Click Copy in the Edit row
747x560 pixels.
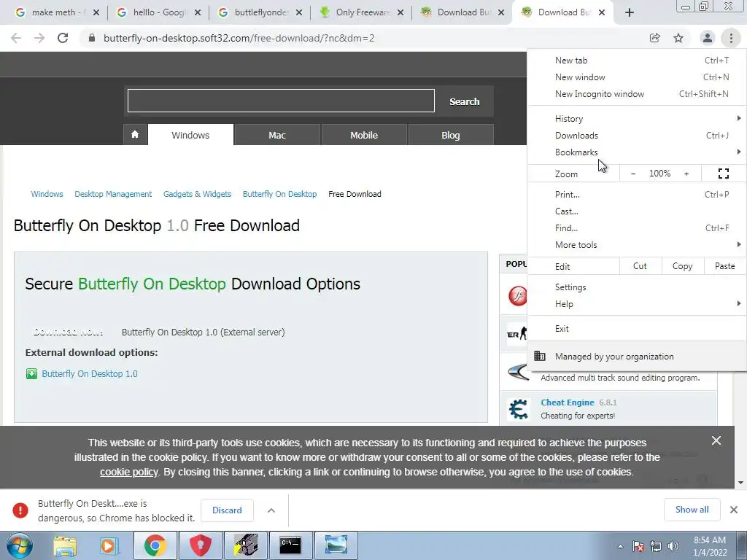[x=682, y=266]
